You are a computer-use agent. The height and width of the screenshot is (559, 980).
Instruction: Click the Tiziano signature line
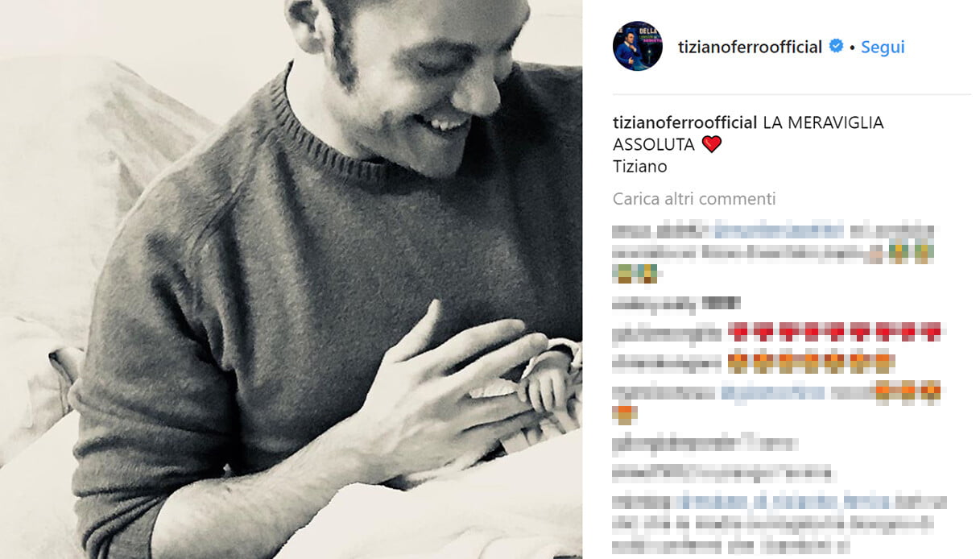640,167
